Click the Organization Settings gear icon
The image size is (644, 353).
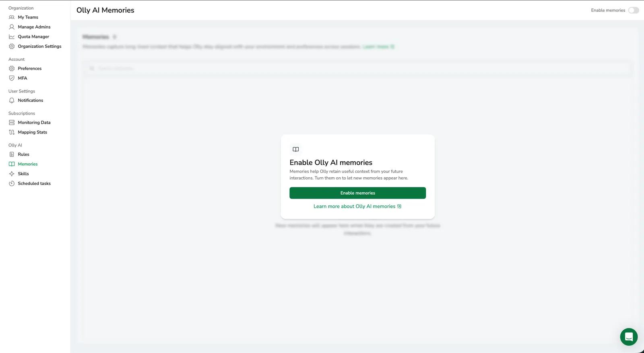coord(12,46)
